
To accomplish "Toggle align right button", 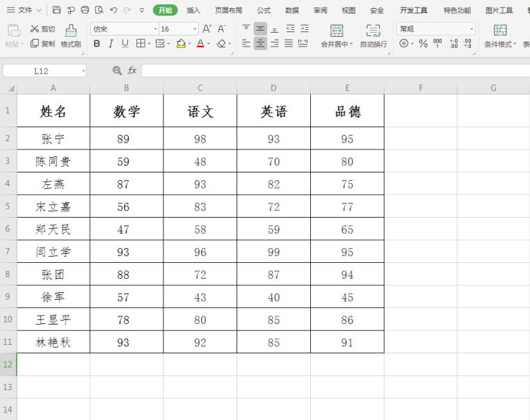I will click(275, 43).
